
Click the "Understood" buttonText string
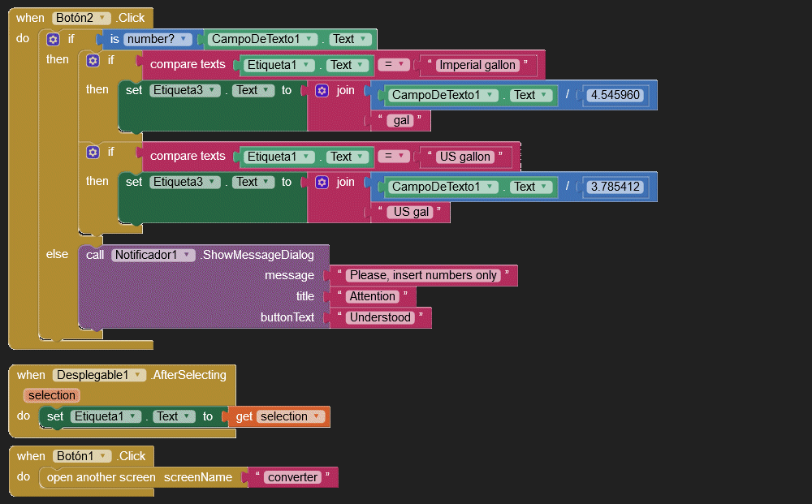380,317
